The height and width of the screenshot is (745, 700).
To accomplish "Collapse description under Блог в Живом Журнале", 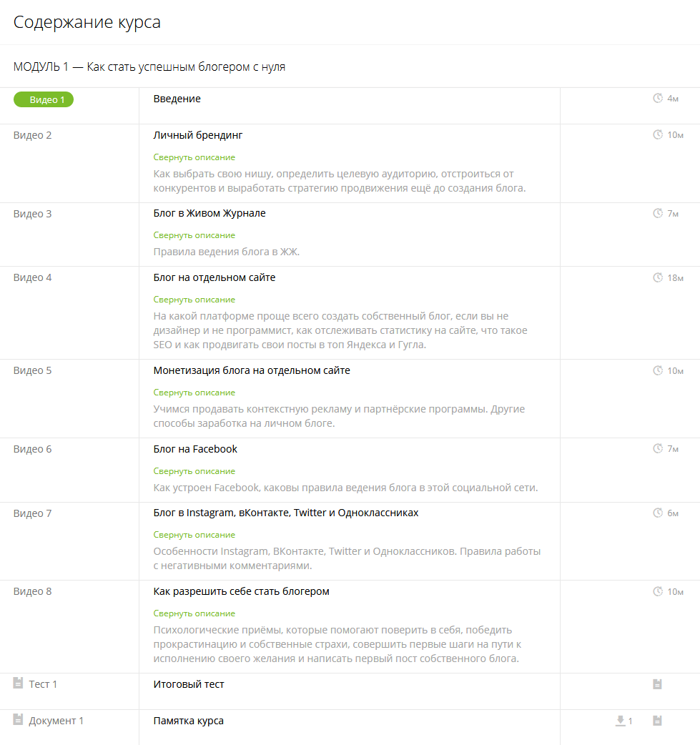I will tap(194, 235).
